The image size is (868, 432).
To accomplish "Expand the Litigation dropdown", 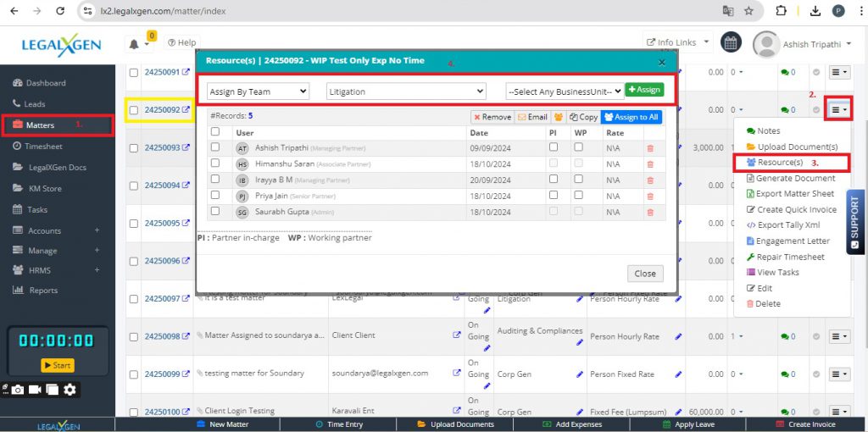I will coord(406,91).
